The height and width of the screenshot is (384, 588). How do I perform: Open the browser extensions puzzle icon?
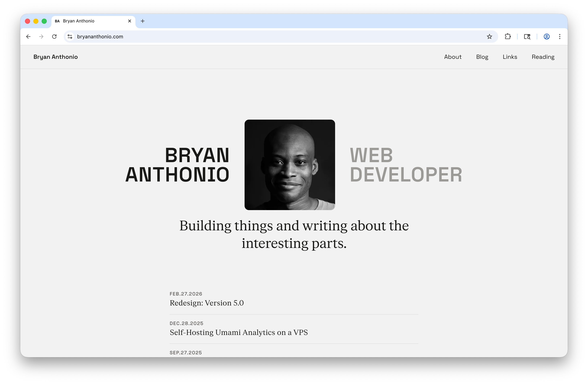pyautogui.click(x=508, y=36)
